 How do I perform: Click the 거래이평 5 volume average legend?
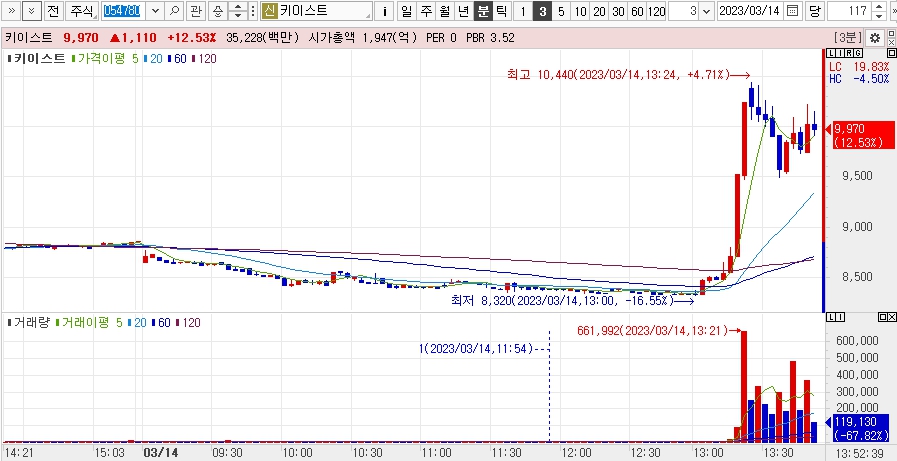89,323
